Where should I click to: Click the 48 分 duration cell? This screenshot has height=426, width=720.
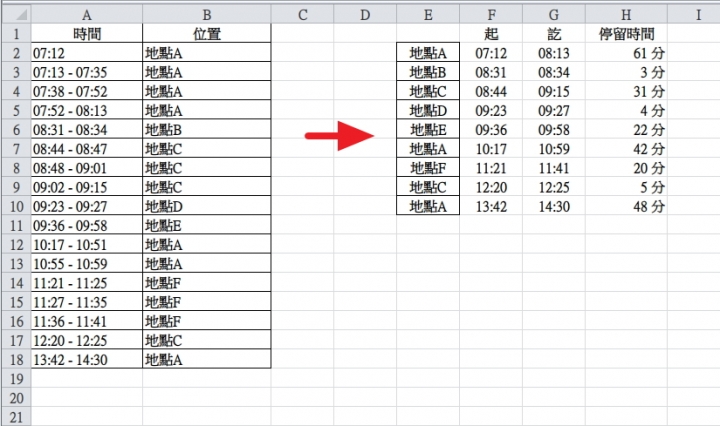[626, 206]
